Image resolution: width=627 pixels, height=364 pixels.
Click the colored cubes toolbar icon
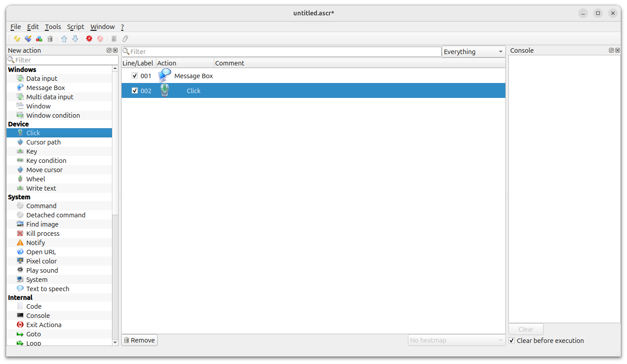(39, 39)
